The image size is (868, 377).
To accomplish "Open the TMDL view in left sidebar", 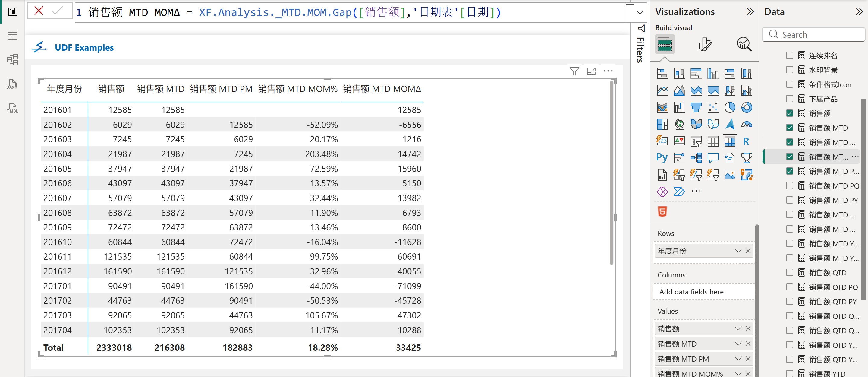I will 12,109.
